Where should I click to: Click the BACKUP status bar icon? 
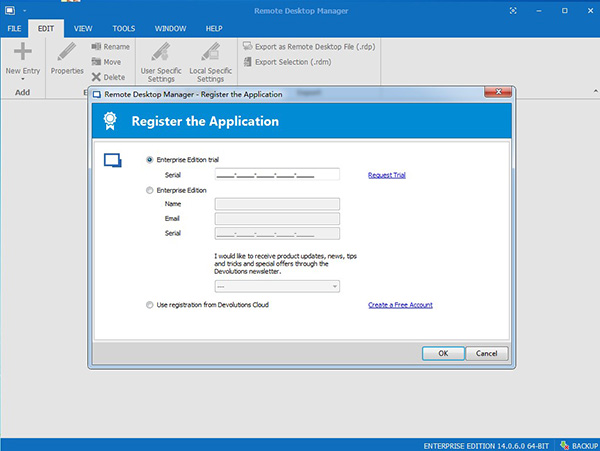click(x=564, y=445)
